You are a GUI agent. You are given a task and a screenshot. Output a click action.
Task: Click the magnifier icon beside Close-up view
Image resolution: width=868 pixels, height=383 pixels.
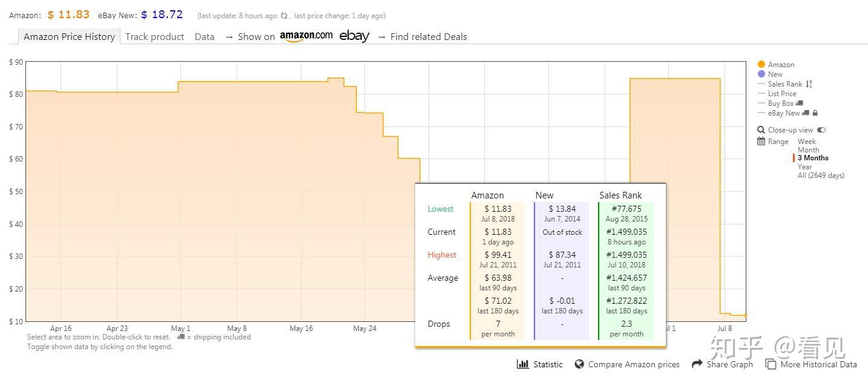point(761,130)
